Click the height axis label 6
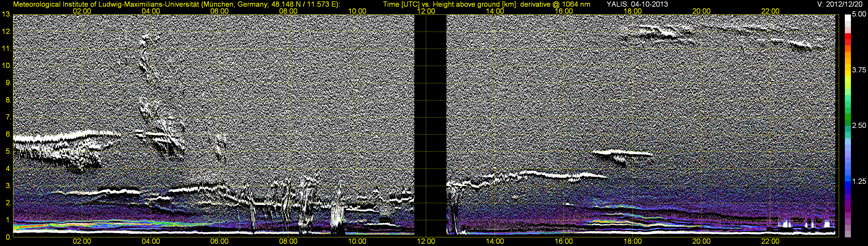 click(8, 135)
